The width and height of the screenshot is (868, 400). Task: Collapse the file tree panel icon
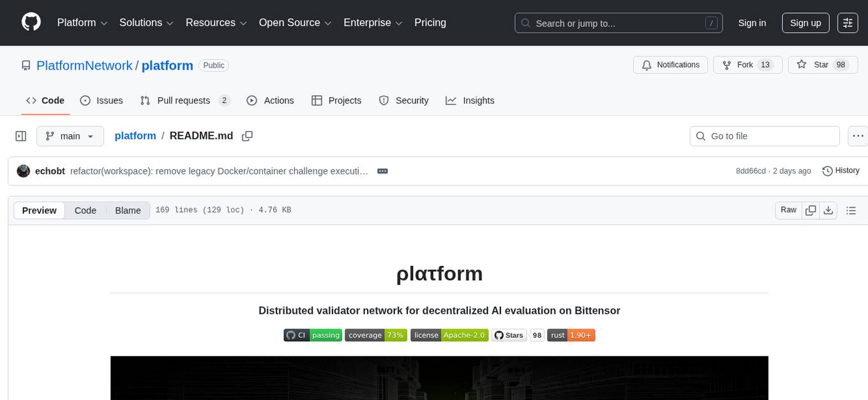click(x=20, y=135)
